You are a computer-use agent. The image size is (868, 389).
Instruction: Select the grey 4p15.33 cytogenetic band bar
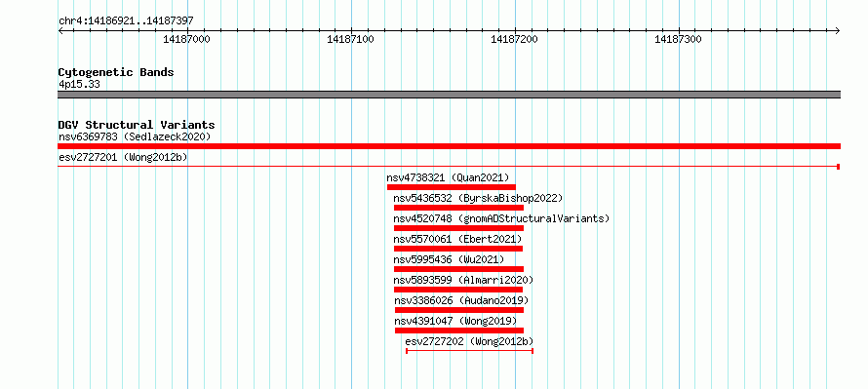tap(449, 95)
